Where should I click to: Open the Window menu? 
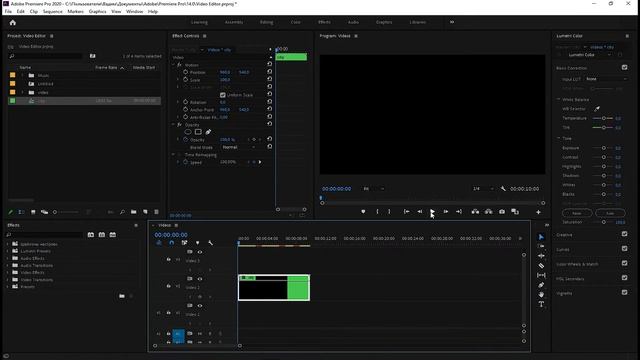[134, 11]
